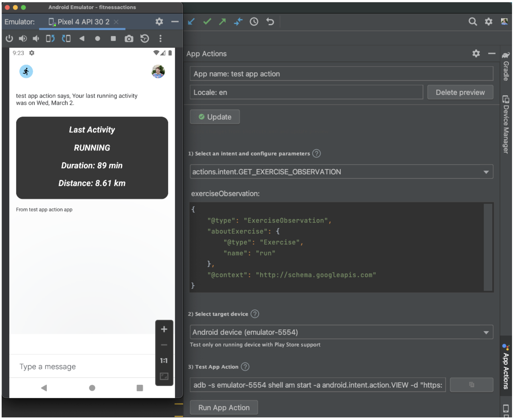Viewport: 515px width, 420px height.
Task: Click the Run App Action button
Action: pos(224,408)
